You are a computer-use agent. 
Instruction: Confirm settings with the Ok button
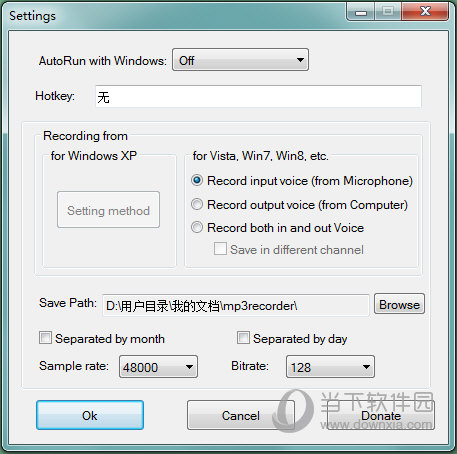click(x=90, y=415)
